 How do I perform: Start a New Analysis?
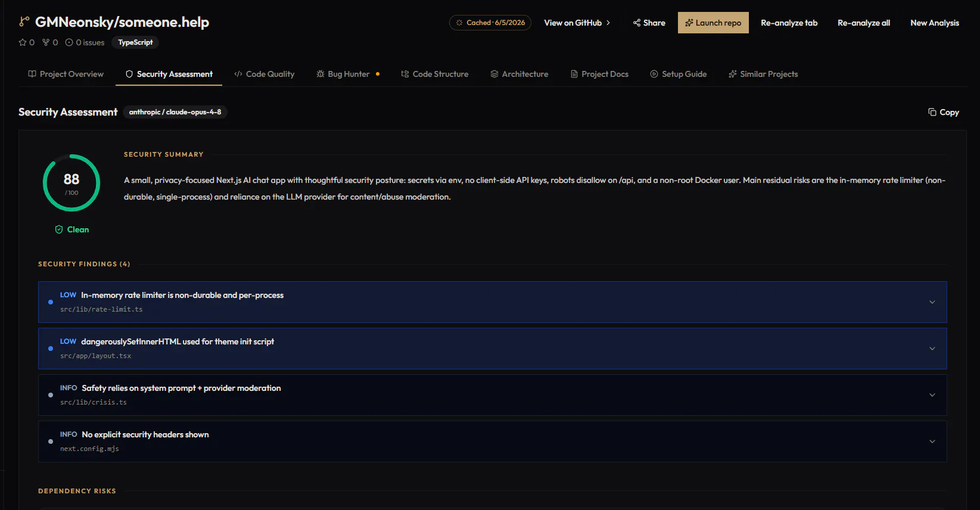click(934, 23)
